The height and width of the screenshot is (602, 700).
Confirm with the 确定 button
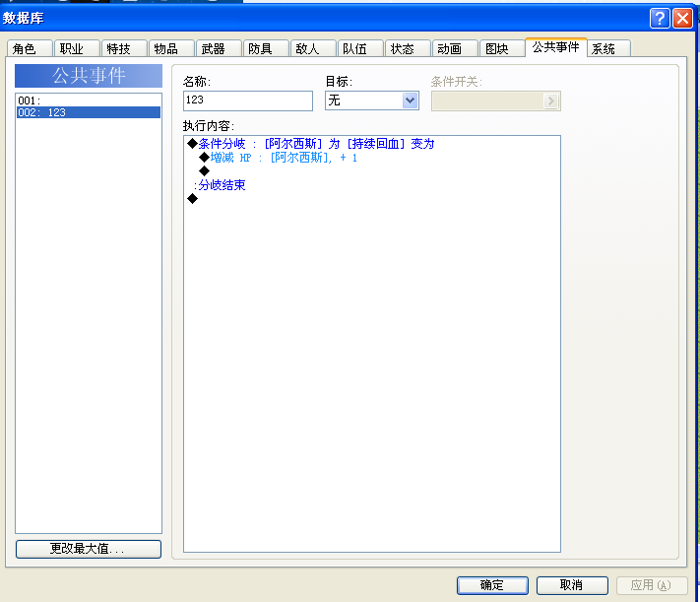coord(492,585)
